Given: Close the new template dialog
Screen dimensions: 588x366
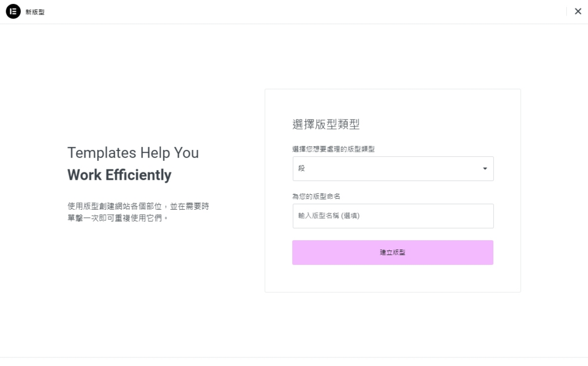Looking at the screenshot, I should pos(578,11).
